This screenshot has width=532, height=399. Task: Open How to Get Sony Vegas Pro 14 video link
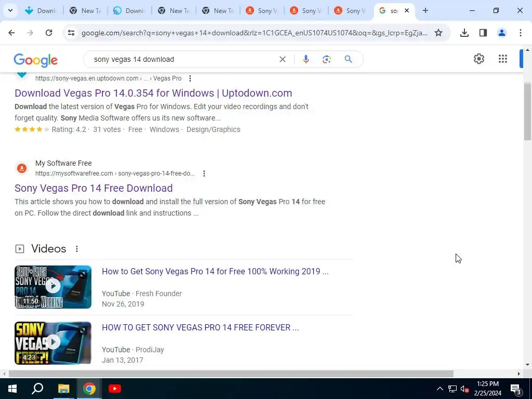pyautogui.click(x=215, y=271)
